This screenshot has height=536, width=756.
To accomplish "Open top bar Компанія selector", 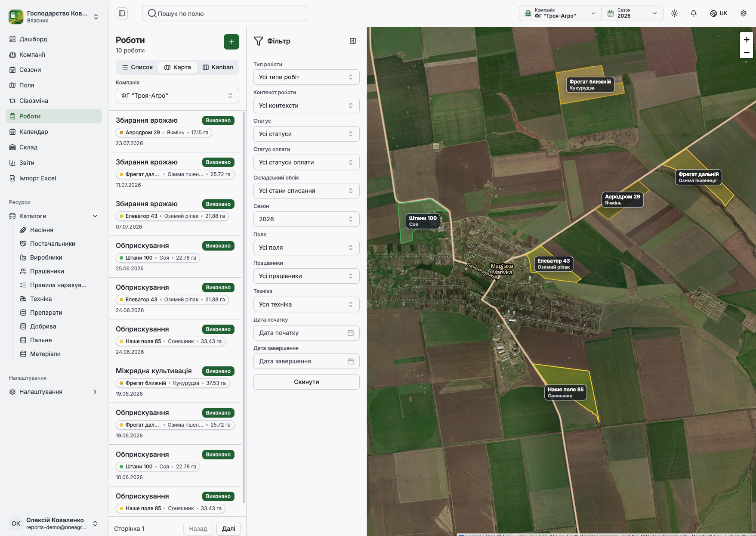I will coord(560,13).
